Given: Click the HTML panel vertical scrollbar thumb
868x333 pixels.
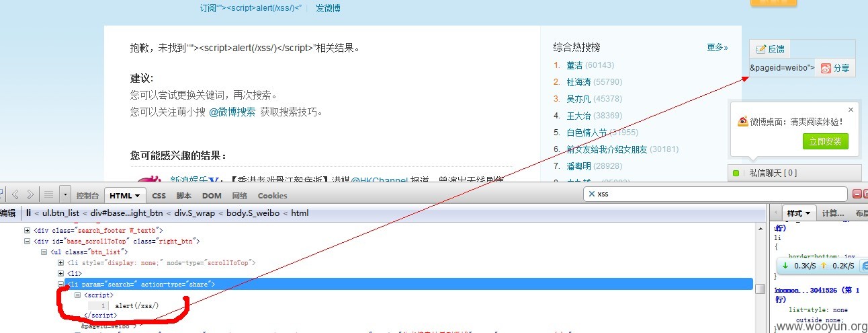Looking at the screenshot, I should (x=760, y=289).
